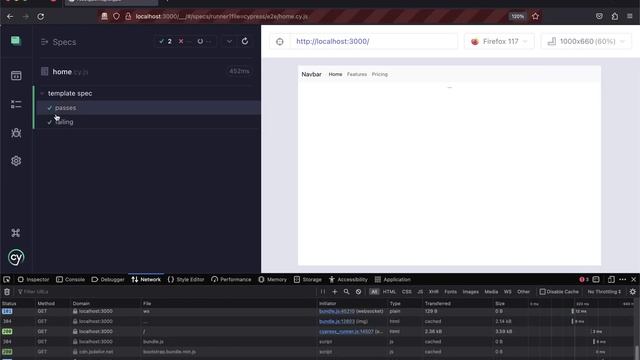
Task: Open network settings gear icon
Action: (x=633, y=292)
